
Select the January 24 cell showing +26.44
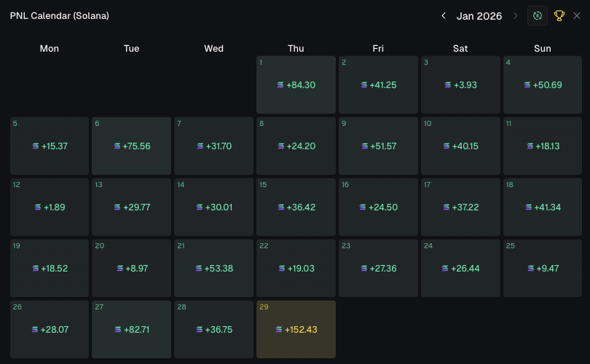tap(460, 268)
